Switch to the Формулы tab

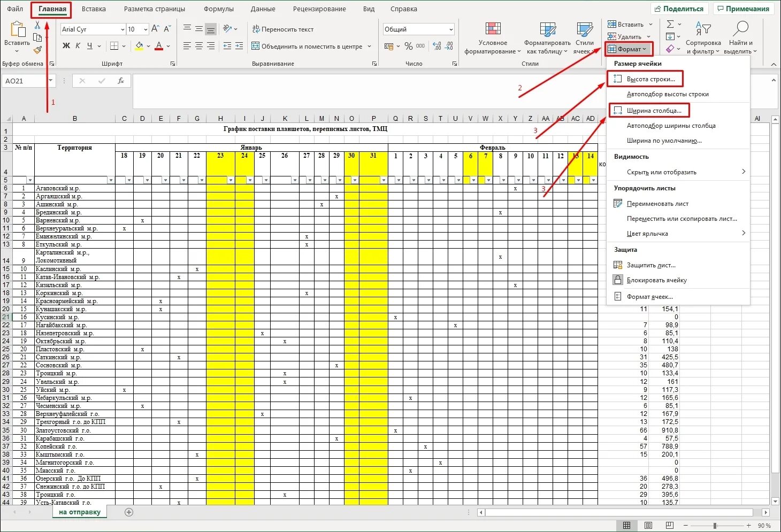tap(219, 9)
